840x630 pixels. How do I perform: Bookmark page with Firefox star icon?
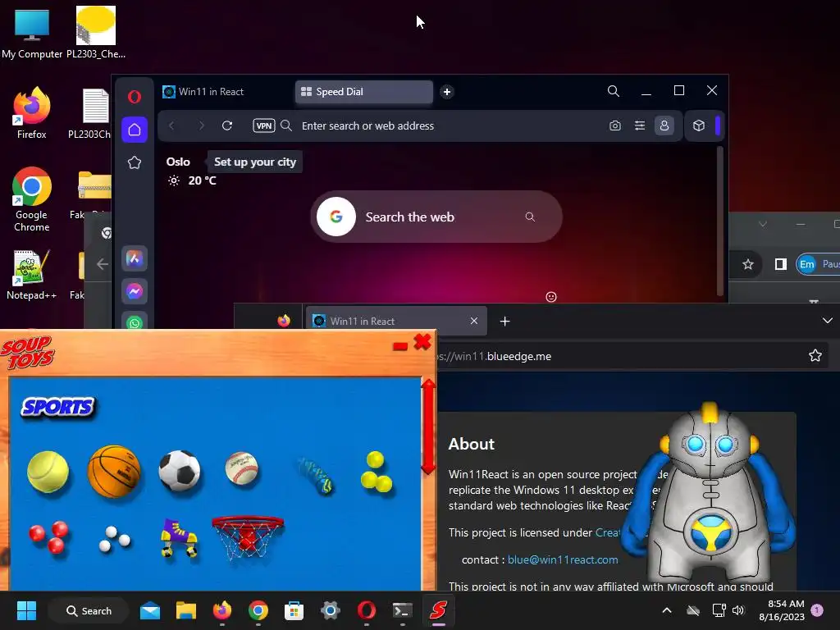click(x=815, y=356)
